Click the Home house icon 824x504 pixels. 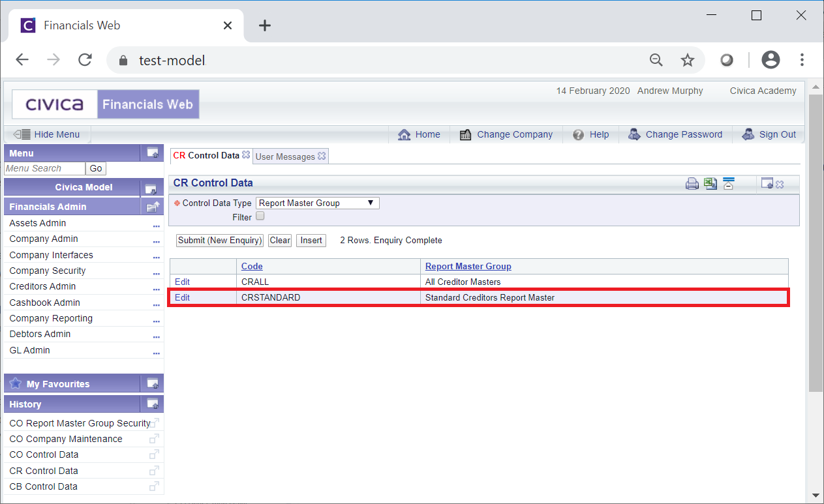point(404,134)
